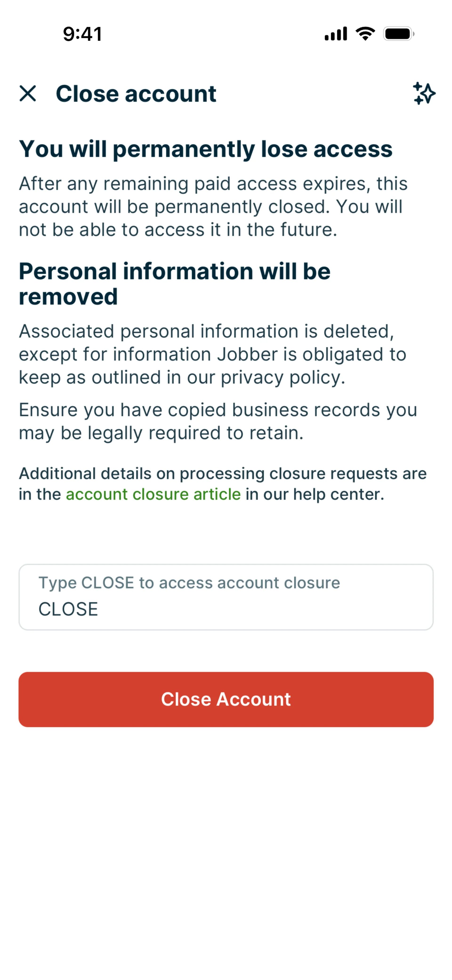
Task: Tap the X icon to dismiss page
Action: [28, 93]
